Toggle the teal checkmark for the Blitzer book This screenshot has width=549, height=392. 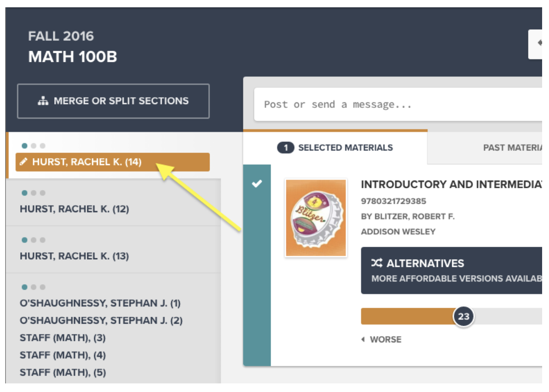257,184
